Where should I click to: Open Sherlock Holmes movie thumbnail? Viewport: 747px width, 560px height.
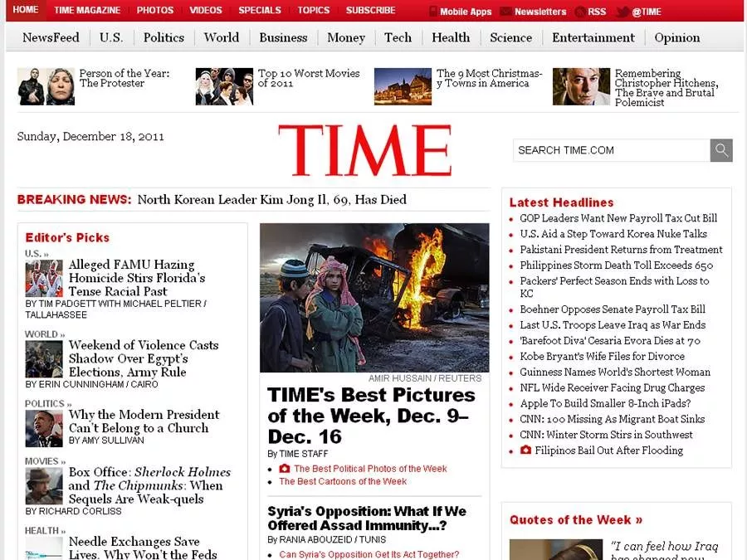[44, 486]
